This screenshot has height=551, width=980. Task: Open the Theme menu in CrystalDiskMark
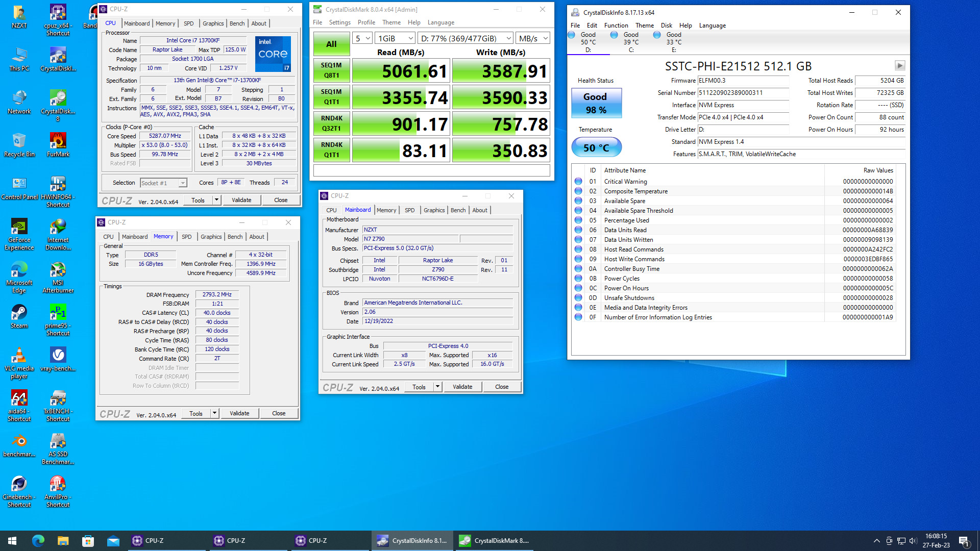(391, 22)
